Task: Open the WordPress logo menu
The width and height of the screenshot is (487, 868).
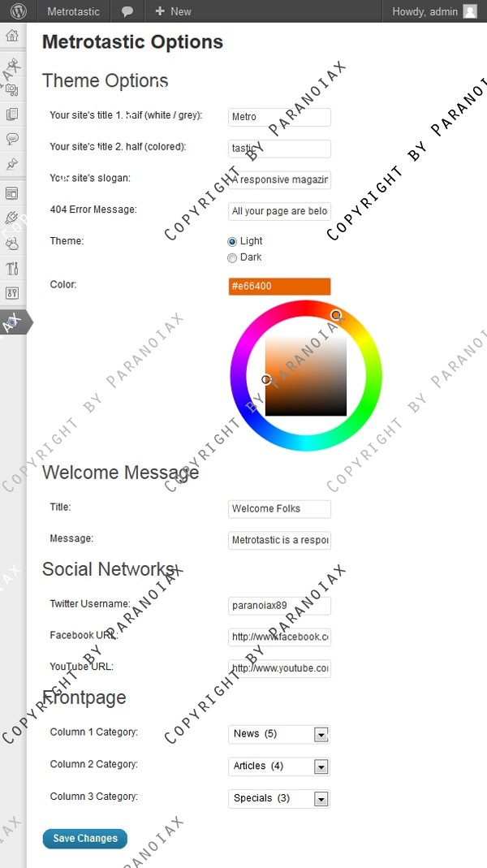Action: [x=18, y=11]
